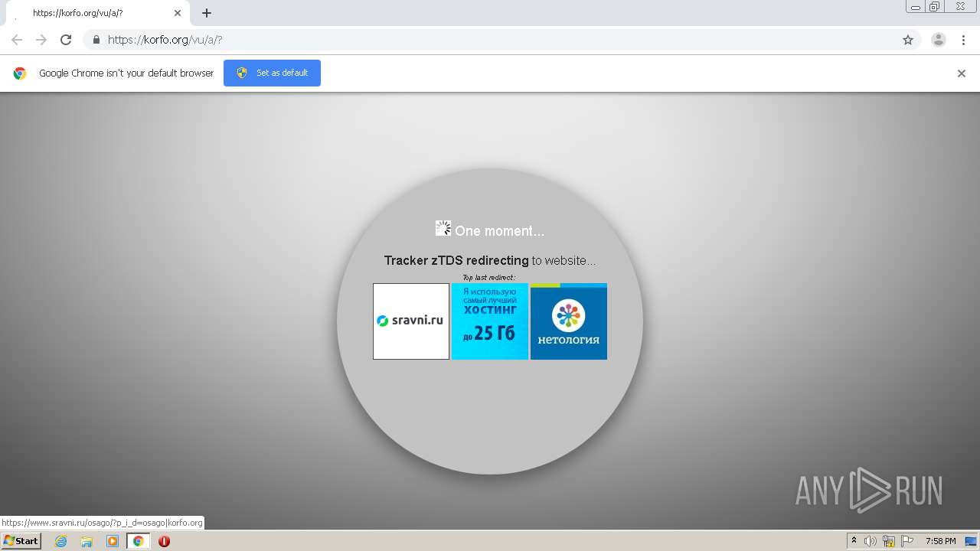
Task: Open the Action Center flag icon
Action: click(907, 541)
